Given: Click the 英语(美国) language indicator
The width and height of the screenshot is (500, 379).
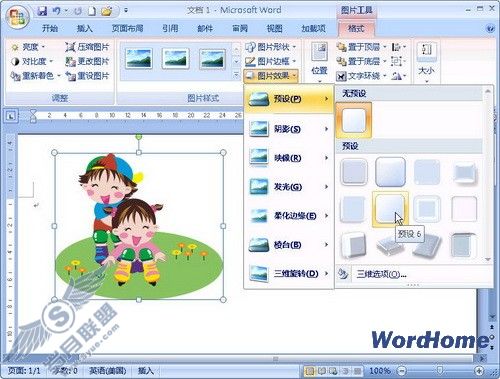Looking at the screenshot, I should coord(108,371).
